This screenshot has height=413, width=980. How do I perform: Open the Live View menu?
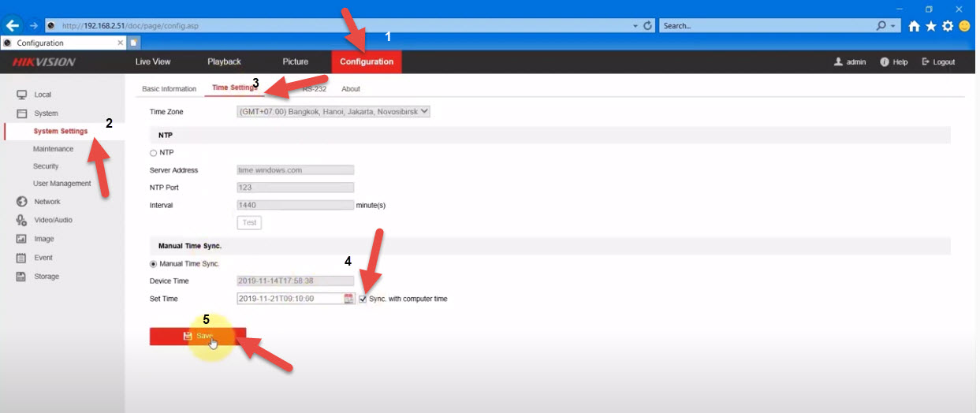tap(153, 62)
